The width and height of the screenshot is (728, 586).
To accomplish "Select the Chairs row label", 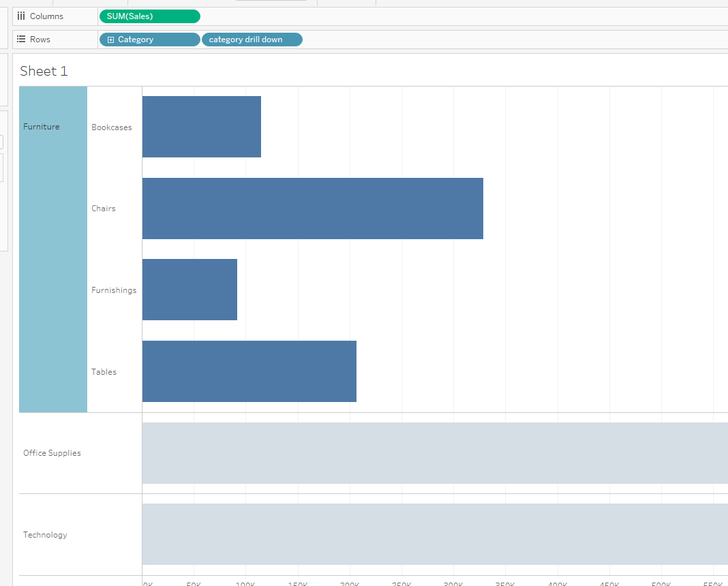I will coord(103,209).
